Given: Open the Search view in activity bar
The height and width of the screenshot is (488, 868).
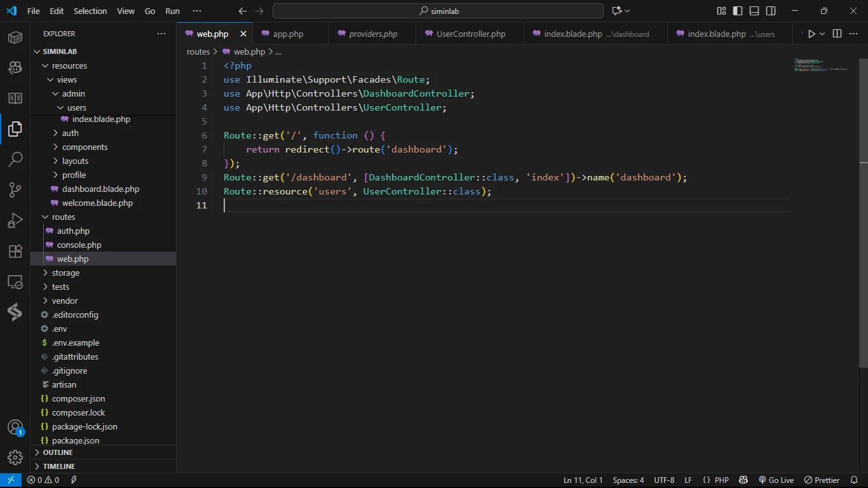Looking at the screenshot, I should click(15, 159).
